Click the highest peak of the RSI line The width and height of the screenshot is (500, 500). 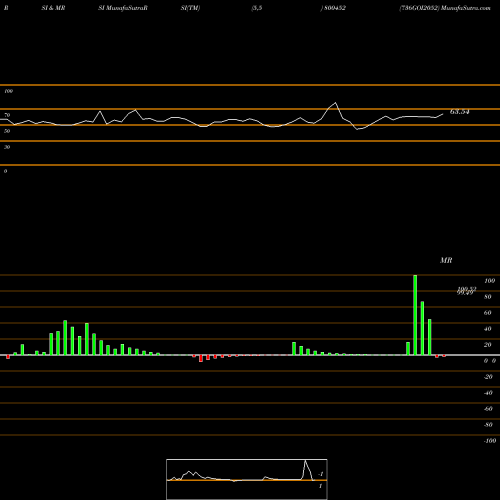pyautogui.click(x=335, y=103)
